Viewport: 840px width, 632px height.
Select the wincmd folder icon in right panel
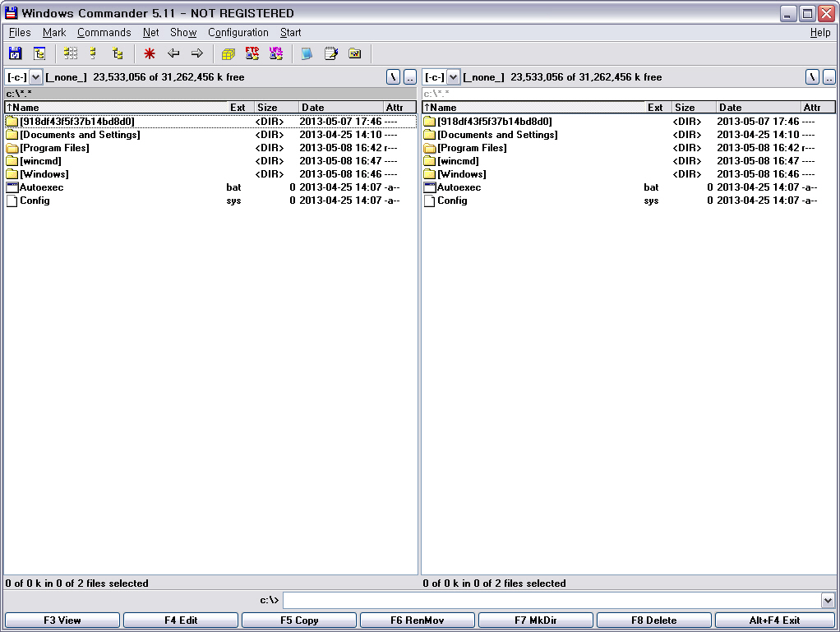coord(429,161)
